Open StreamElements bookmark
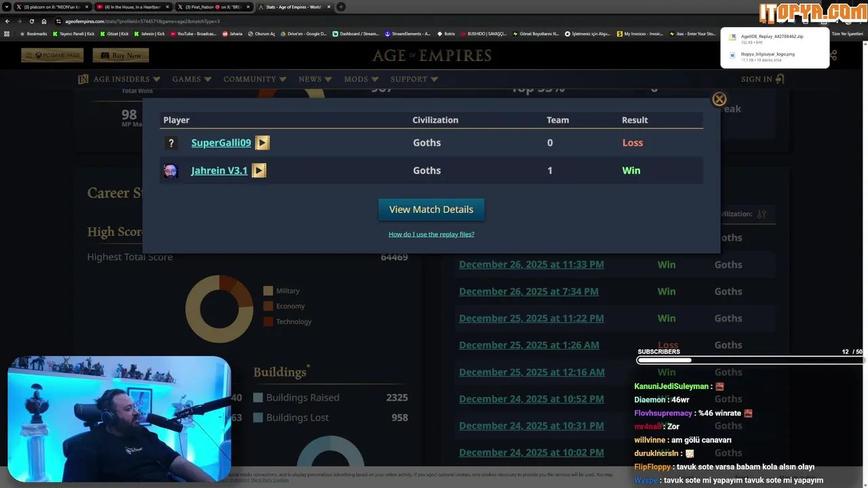The width and height of the screenshot is (868, 488). click(x=408, y=33)
